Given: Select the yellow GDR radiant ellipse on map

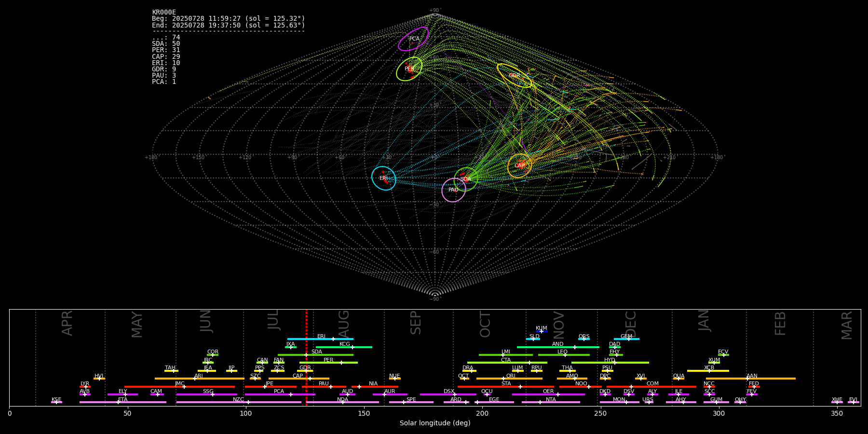Looking at the screenshot, I should [515, 76].
